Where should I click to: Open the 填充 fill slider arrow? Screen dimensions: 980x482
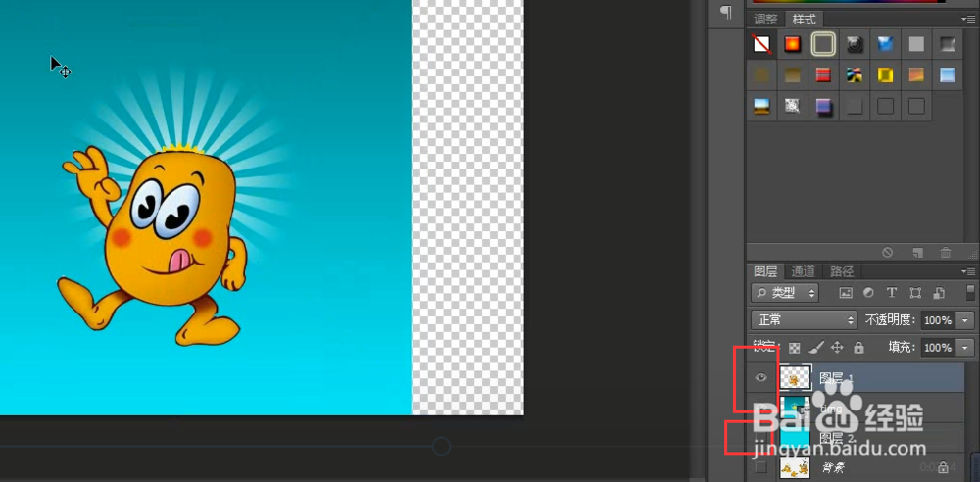coord(966,348)
